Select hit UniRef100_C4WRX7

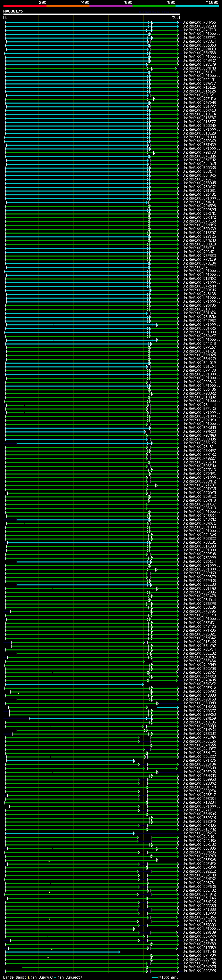click(x=199, y=60)
